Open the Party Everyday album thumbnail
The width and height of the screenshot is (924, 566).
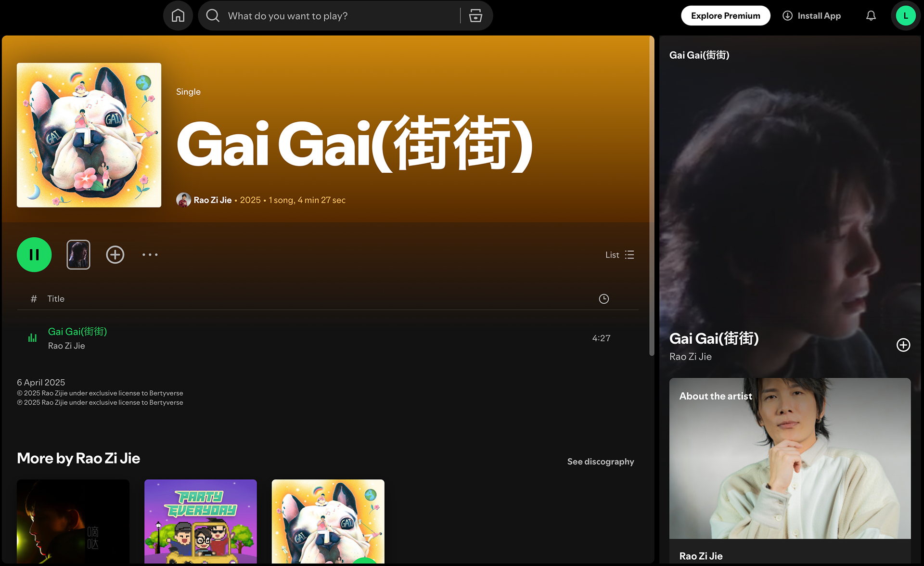point(201,521)
